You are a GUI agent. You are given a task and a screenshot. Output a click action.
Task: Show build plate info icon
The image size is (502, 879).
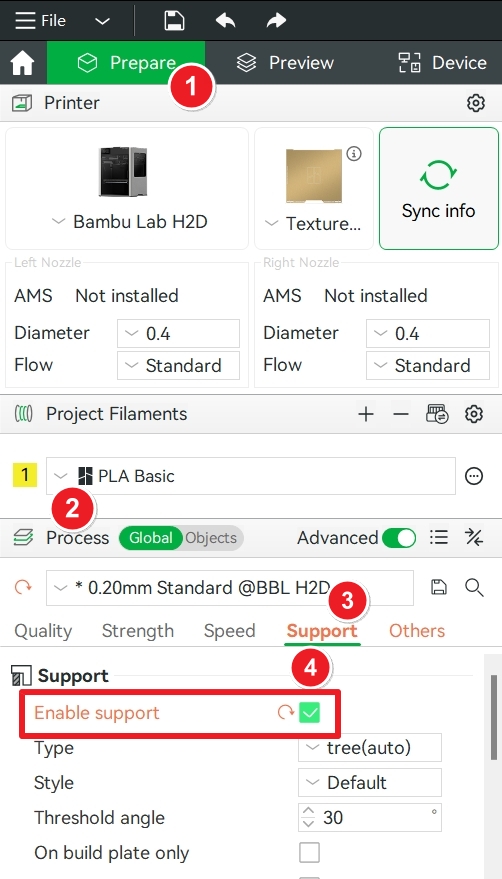click(353, 154)
